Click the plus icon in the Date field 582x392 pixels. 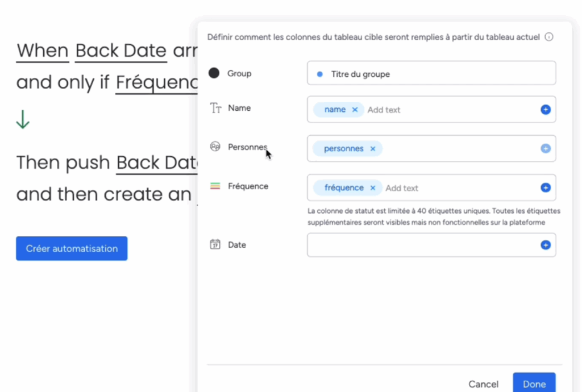[545, 245]
